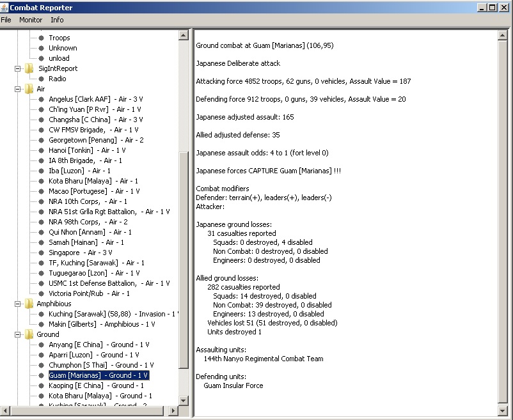This screenshot has height=420, width=513.
Task: Click the tree panel scroll down arrow
Action: (x=184, y=400)
